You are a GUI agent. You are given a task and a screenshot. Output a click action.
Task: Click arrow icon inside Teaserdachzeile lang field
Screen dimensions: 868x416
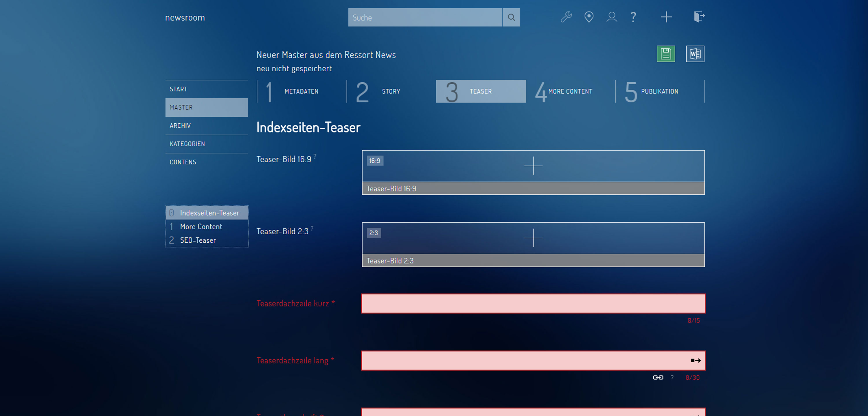tap(696, 361)
